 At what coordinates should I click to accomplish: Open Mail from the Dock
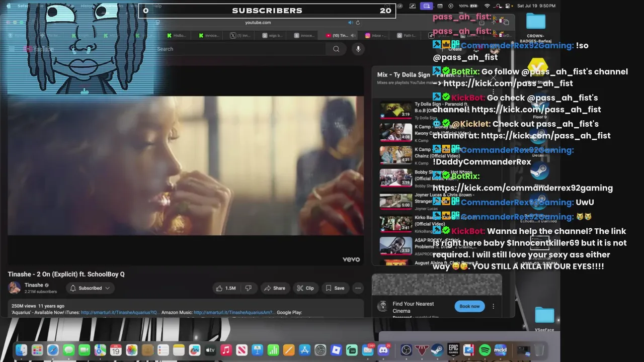click(x=368, y=350)
